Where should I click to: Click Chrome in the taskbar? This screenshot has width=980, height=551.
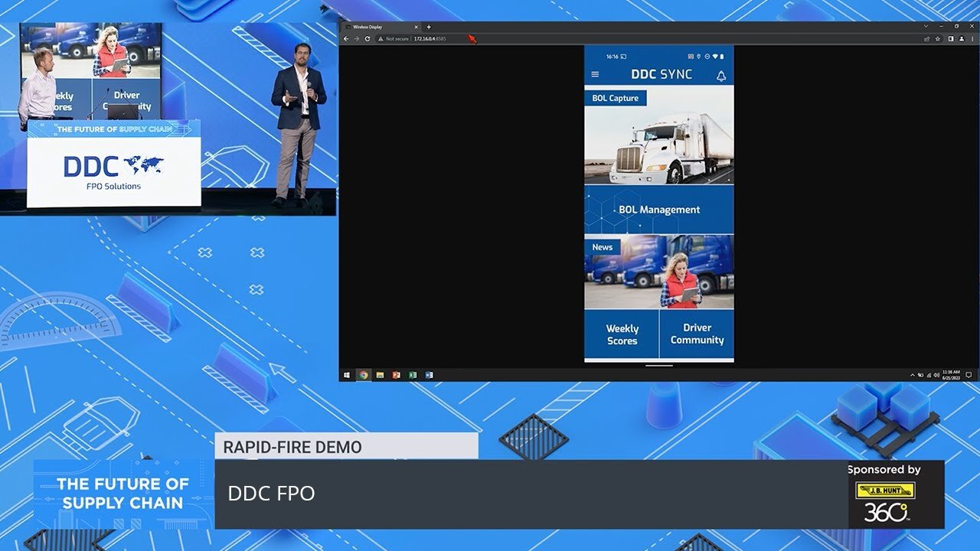364,375
